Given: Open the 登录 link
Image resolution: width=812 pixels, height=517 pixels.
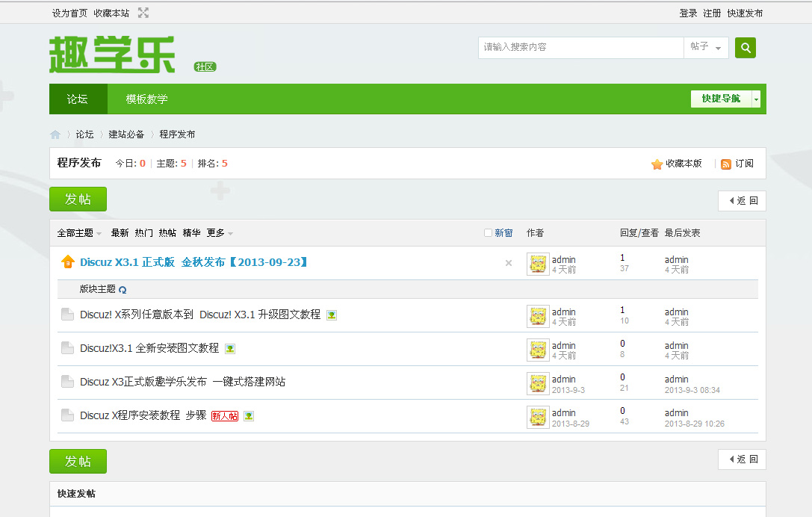Looking at the screenshot, I should tap(688, 13).
